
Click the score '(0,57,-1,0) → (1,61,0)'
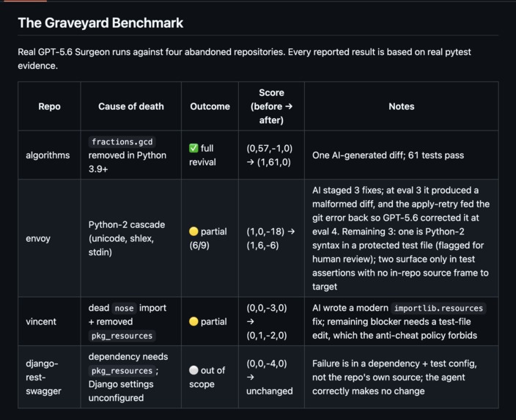(x=270, y=155)
